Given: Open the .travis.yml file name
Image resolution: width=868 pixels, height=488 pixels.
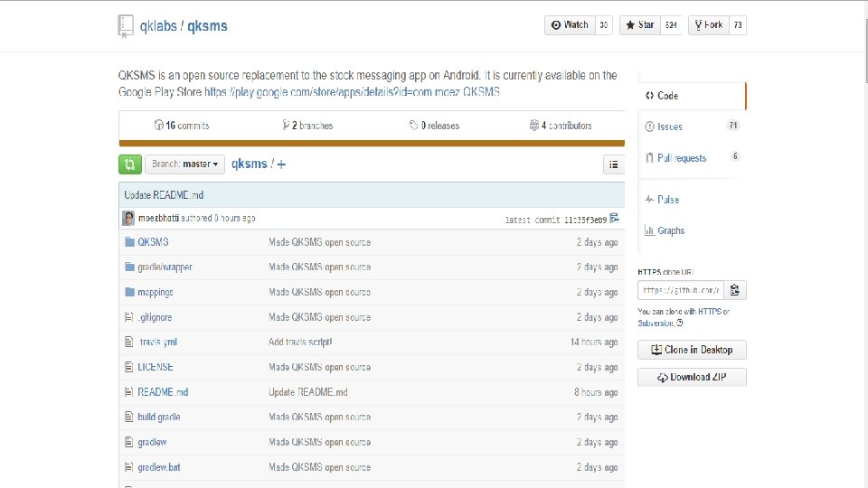Looking at the screenshot, I should pyautogui.click(x=157, y=342).
